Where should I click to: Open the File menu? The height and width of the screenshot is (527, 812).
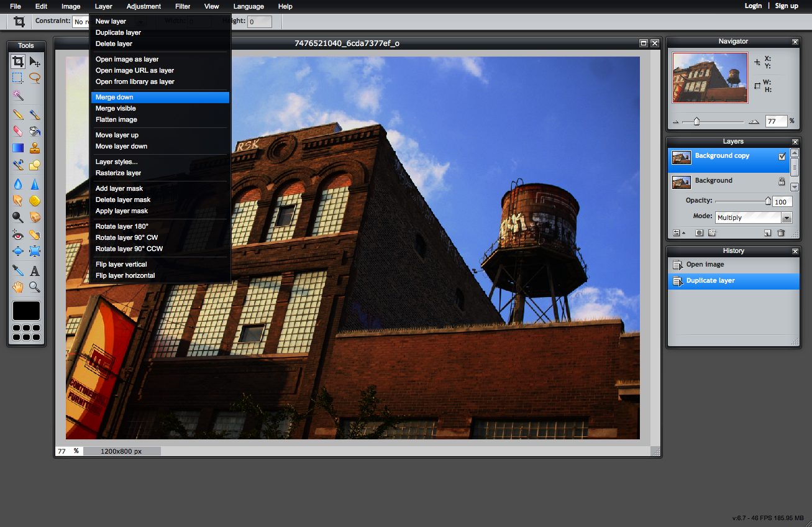tap(16, 6)
